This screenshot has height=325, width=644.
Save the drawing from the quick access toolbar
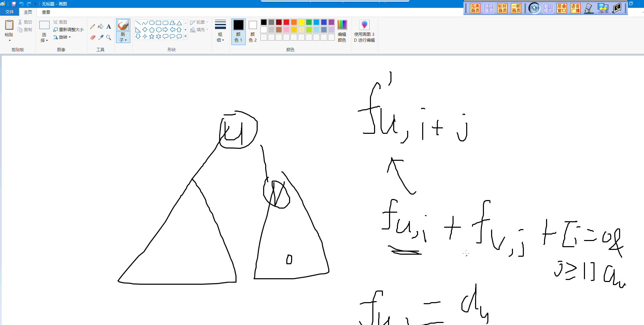click(14, 4)
